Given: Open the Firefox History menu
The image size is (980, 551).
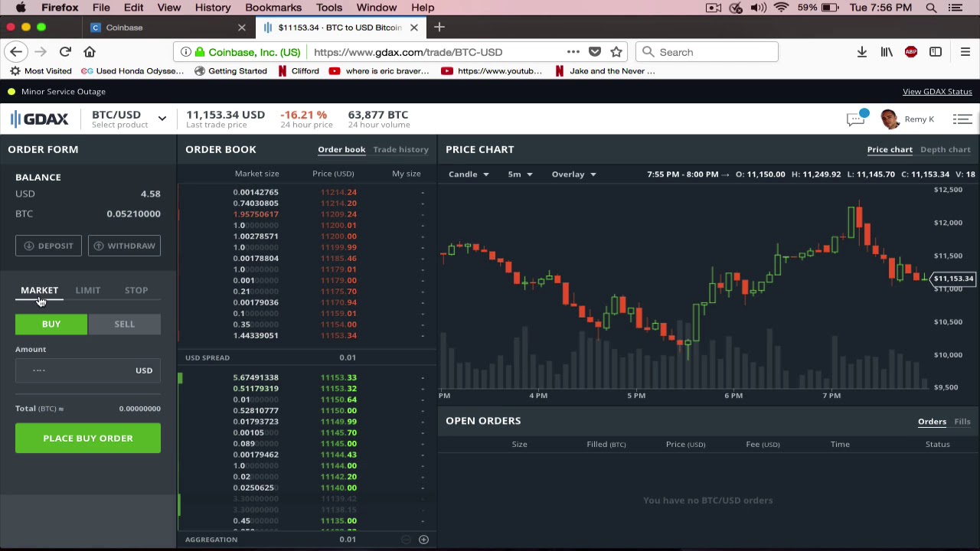Looking at the screenshot, I should tap(213, 8).
